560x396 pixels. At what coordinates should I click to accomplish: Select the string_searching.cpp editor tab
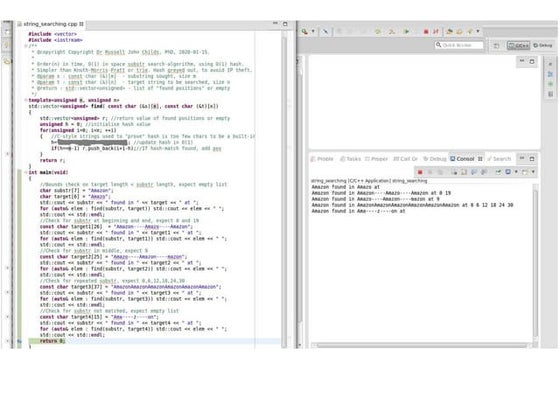pyautogui.click(x=51, y=24)
